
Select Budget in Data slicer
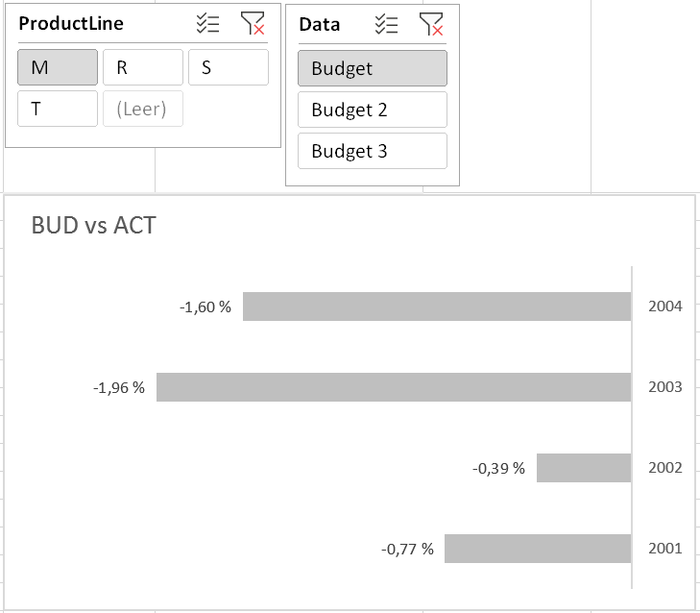[x=372, y=68]
